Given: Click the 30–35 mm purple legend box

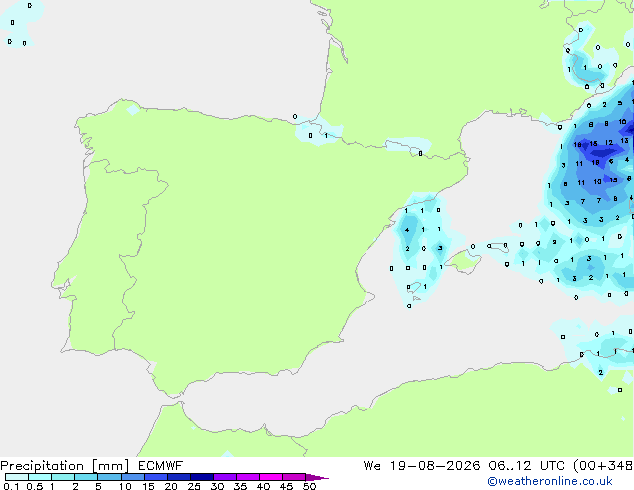Looking at the screenshot, I should pos(224,477).
